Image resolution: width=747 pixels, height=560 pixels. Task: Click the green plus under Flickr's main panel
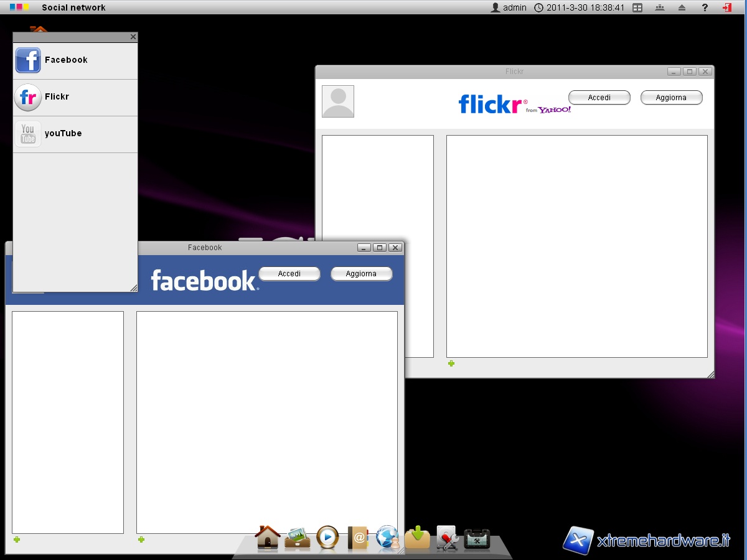point(451,363)
